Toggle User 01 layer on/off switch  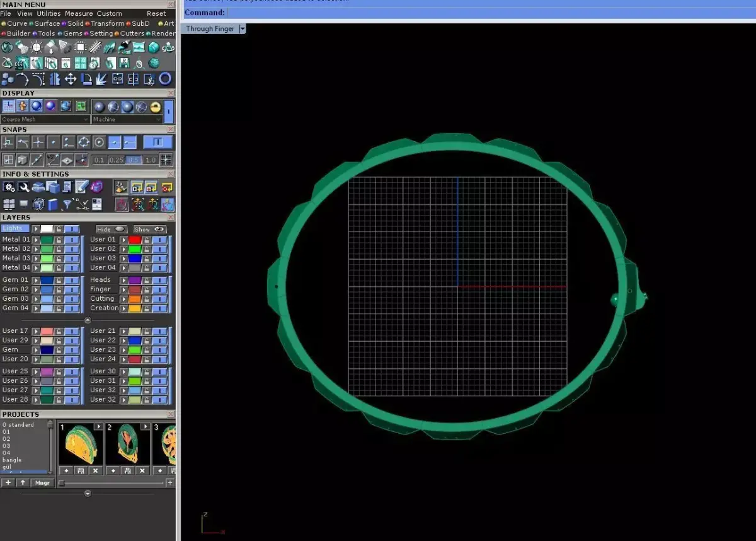(x=160, y=240)
